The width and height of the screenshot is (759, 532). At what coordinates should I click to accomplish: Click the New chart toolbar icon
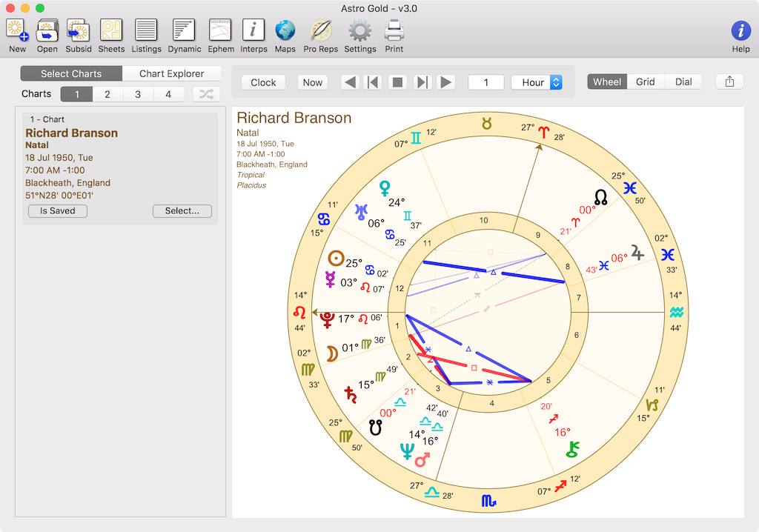pos(17,30)
